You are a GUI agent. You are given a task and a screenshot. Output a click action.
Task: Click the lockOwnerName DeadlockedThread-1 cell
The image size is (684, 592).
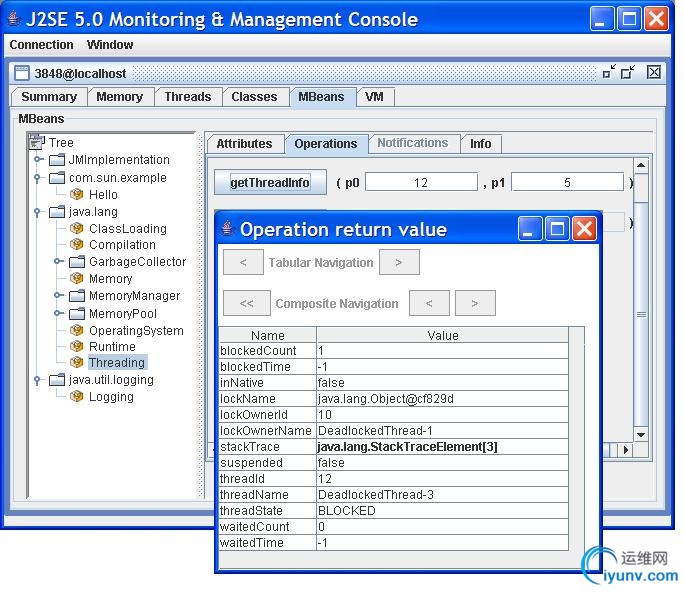point(442,431)
